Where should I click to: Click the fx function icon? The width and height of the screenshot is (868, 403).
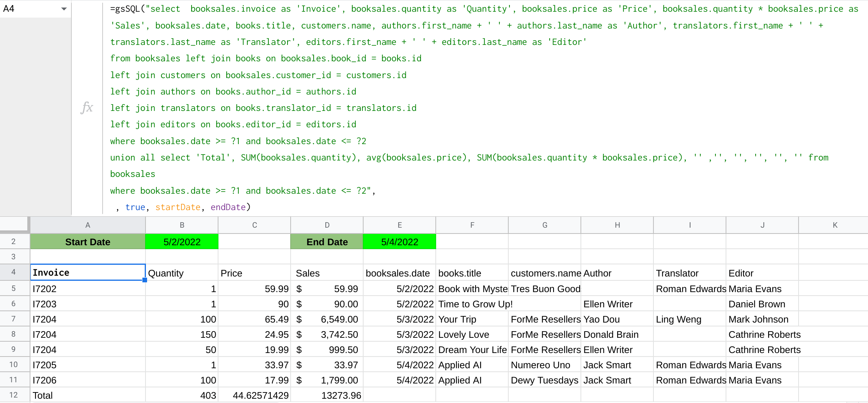coord(87,107)
